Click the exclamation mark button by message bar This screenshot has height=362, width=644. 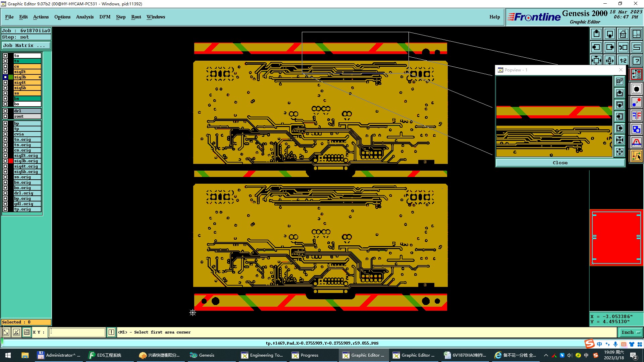[111, 332]
